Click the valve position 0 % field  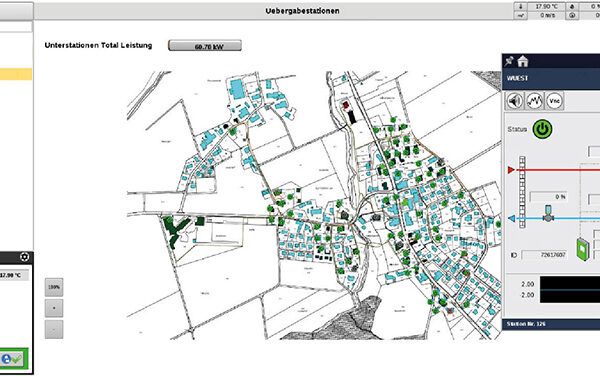[x=548, y=197]
